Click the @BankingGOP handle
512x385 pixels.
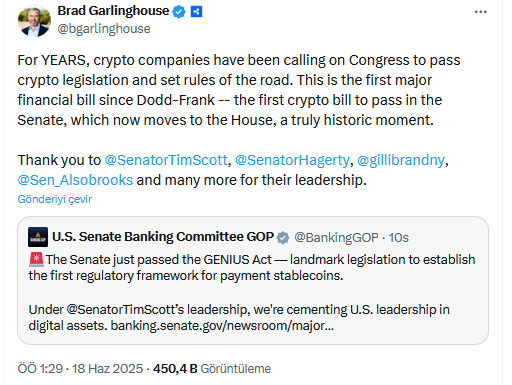click(336, 238)
